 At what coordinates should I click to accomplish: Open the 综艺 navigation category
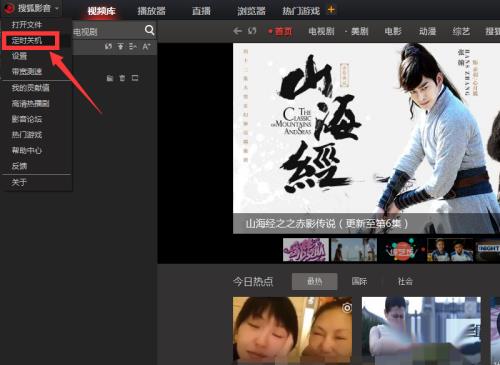(461, 31)
